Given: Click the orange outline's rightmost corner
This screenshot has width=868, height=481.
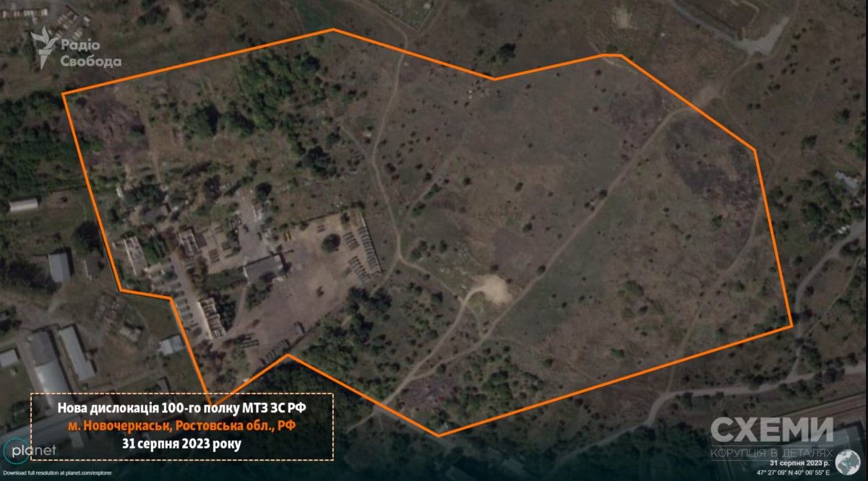Looking at the screenshot, I should 792,326.
